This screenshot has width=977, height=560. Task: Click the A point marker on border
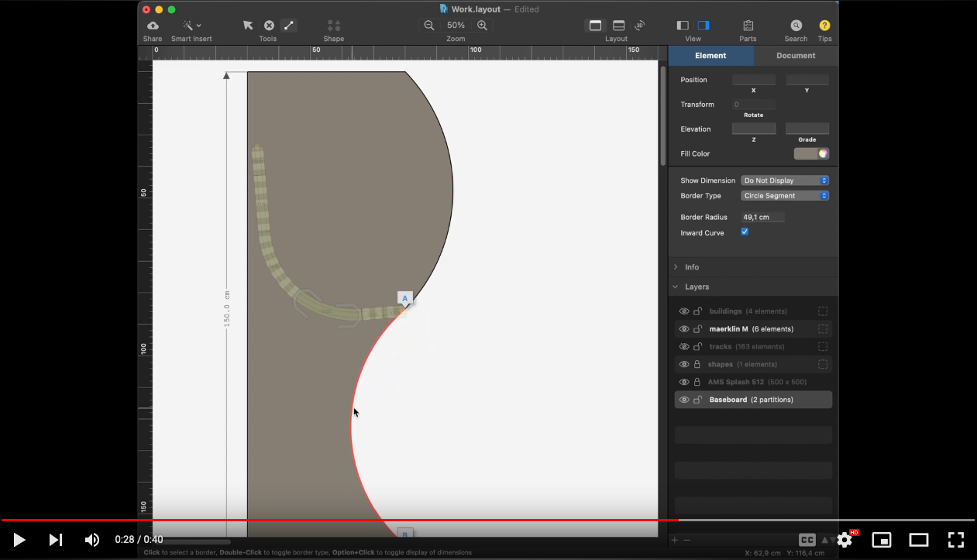coord(404,298)
